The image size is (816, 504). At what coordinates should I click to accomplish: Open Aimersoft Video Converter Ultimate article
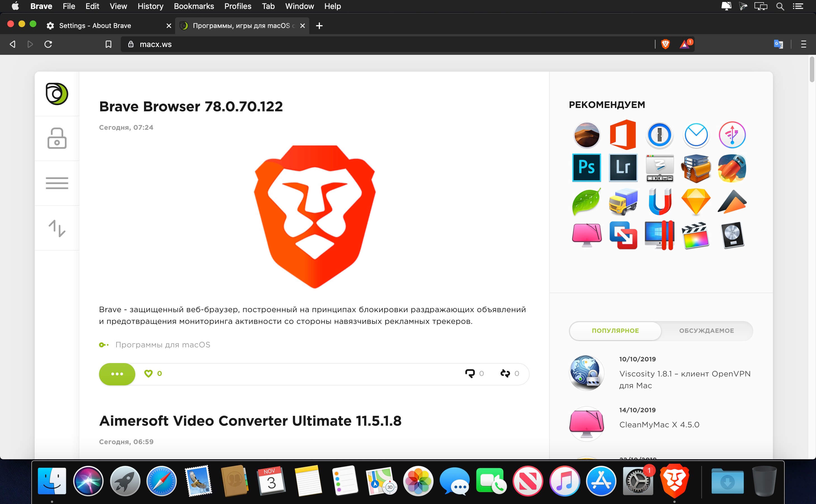click(x=250, y=421)
